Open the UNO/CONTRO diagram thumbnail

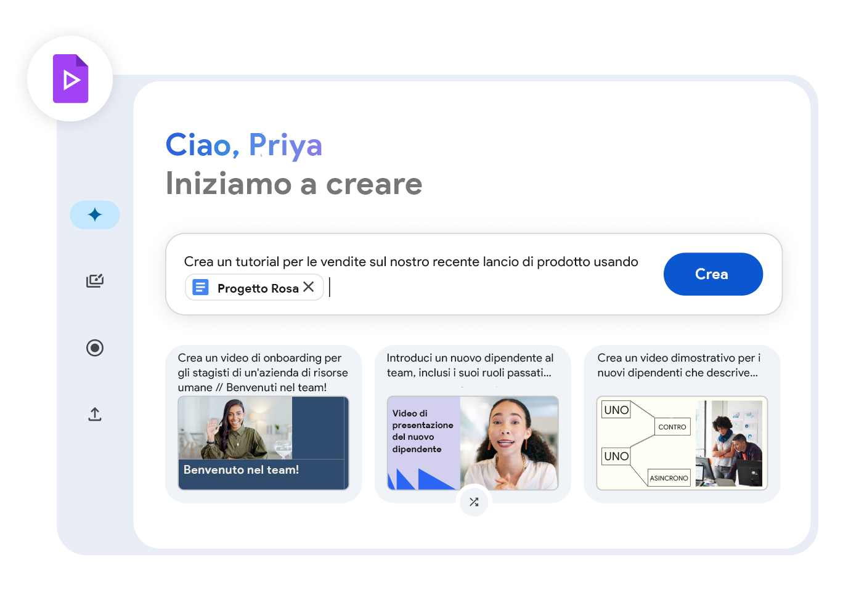click(x=682, y=443)
